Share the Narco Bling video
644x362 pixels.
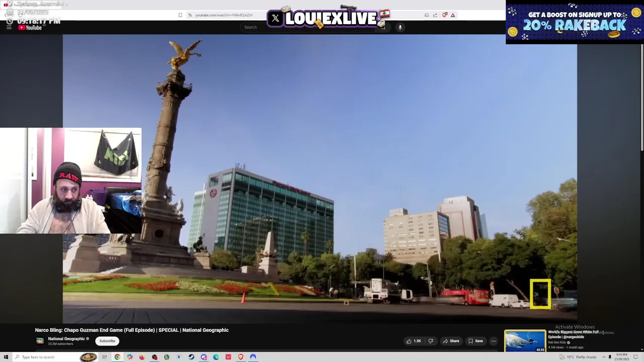click(451, 341)
